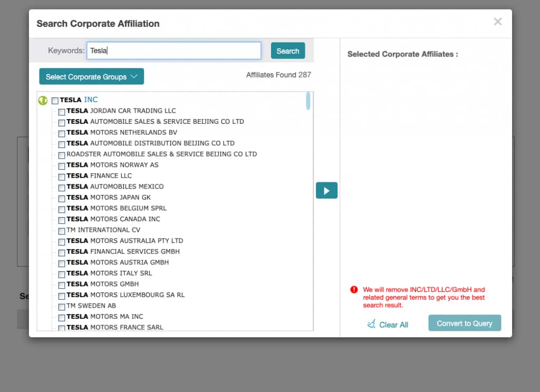
Task: Click the arrow button to add selected affiliates
Action: click(x=326, y=190)
